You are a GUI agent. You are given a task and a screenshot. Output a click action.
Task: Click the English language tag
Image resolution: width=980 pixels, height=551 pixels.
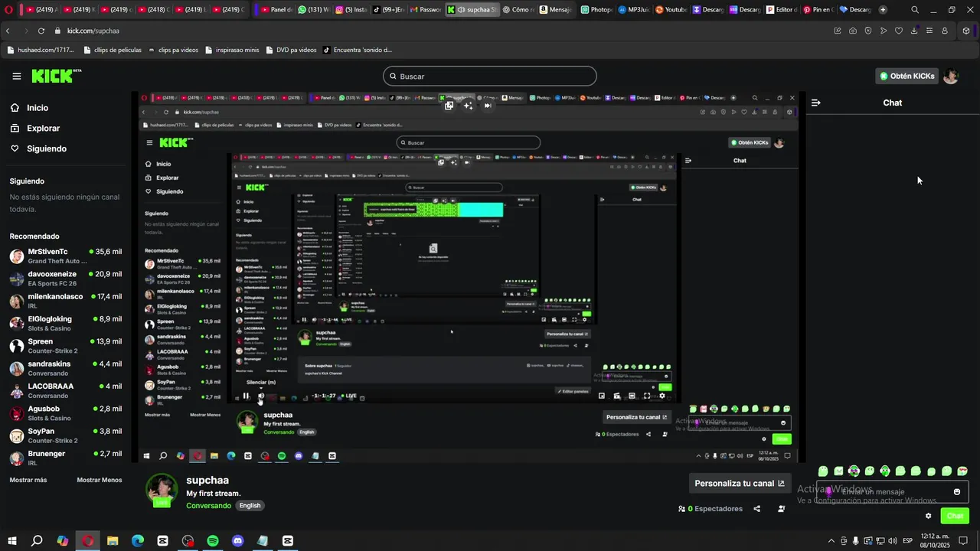(x=250, y=506)
